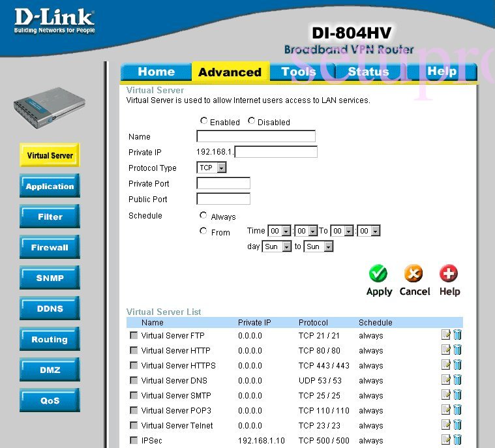Screen dimensions: 495x448
Task: Switch to the Help tab
Action: click(442, 72)
